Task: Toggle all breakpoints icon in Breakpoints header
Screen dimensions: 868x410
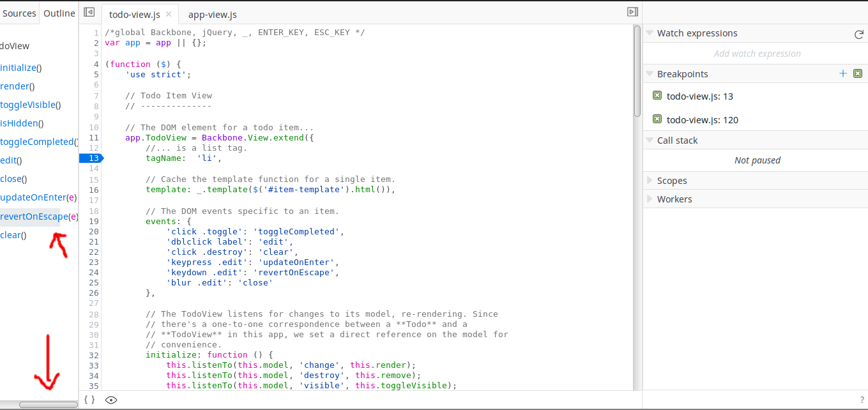Action: [858, 73]
